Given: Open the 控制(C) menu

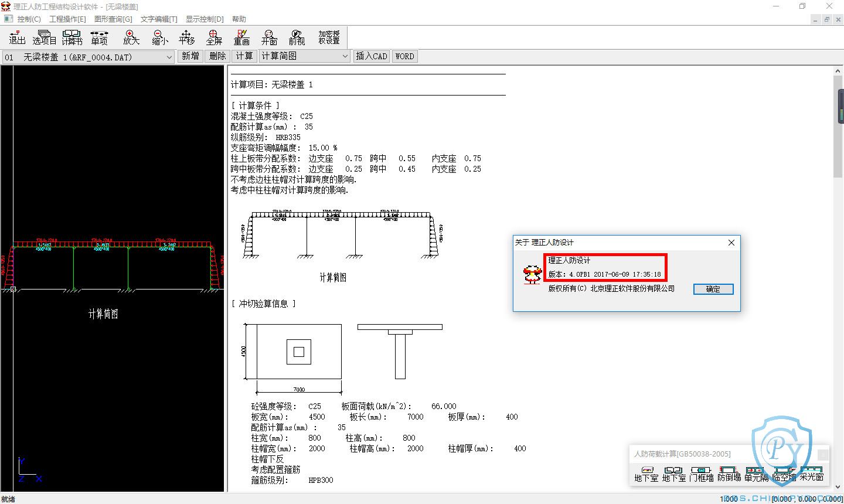Looking at the screenshot, I should click(x=29, y=19).
